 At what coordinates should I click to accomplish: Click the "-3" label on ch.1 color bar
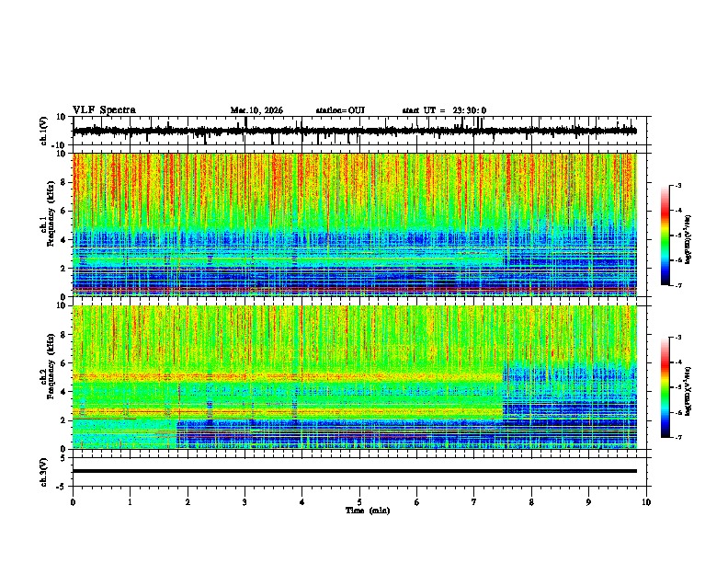[677, 185]
